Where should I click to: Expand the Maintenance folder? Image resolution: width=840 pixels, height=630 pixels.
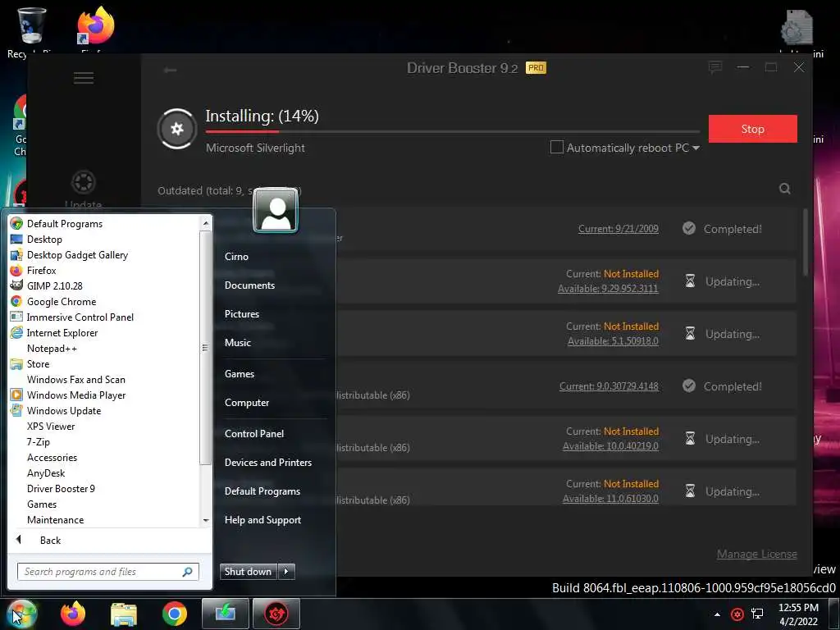[x=55, y=519]
